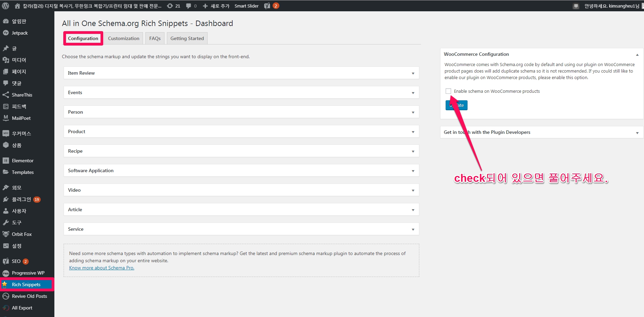Click the 도구 wrench icon
The image size is (644, 317).
click(x=6, y=223)
